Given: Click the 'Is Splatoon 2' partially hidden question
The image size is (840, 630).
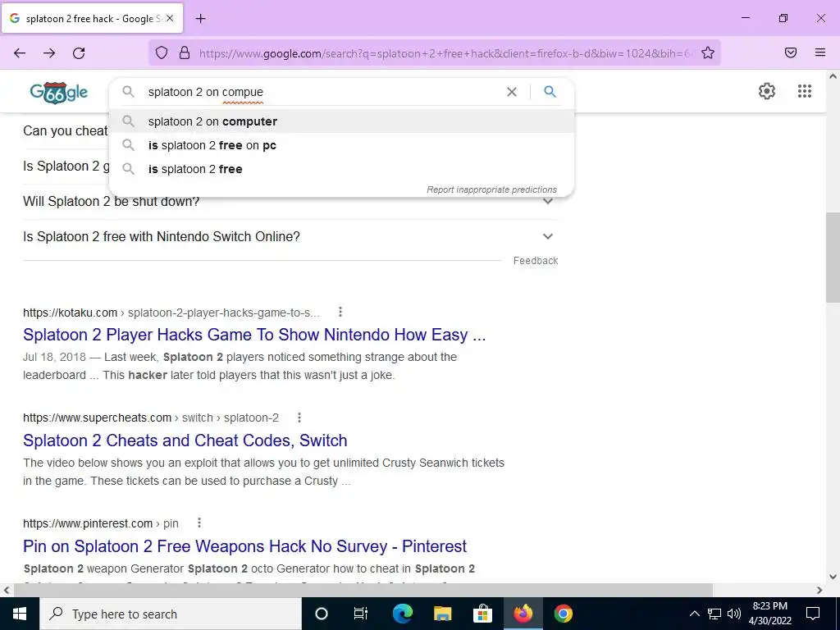Looking at the screenshot, I should tap(66, 166).
